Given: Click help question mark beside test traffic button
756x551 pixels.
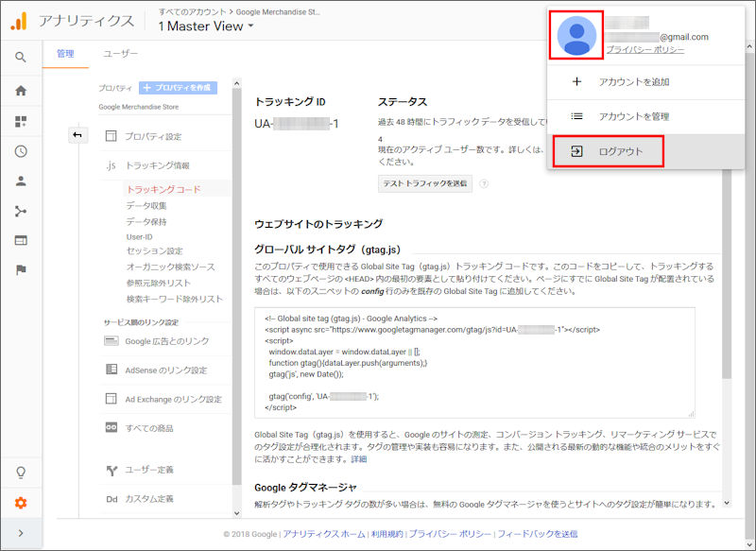Looking at the screenshot, I should (484, 183).
